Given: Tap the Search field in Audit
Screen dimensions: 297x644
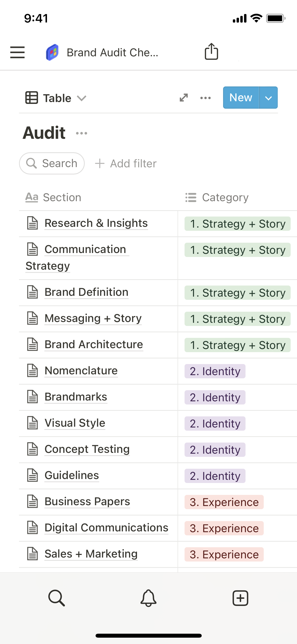Looking at the screenshot, I should 52,163.
